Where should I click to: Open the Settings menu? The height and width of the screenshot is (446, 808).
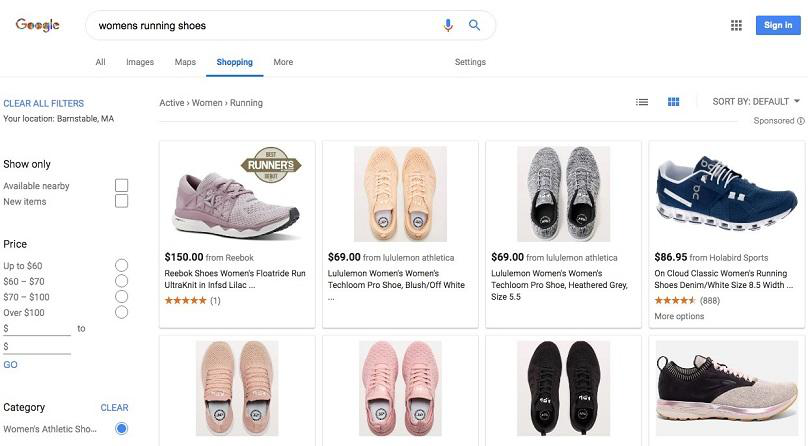(470, 62)
